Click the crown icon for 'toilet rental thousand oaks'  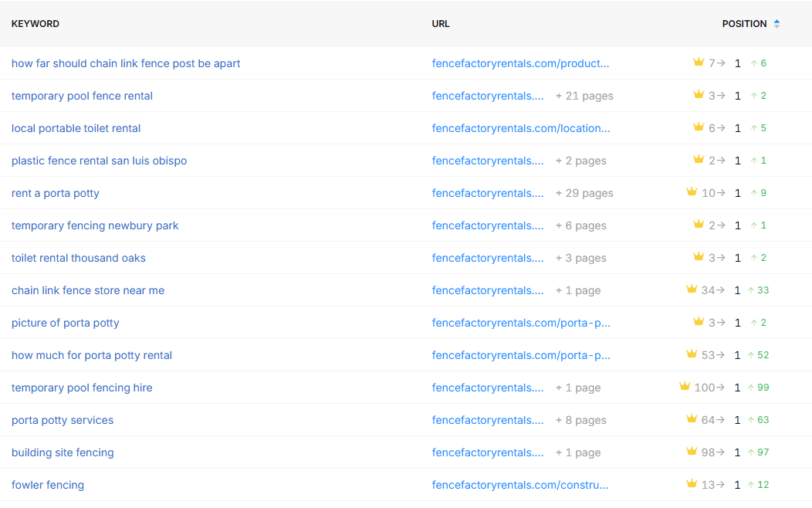tap(699, 256)
